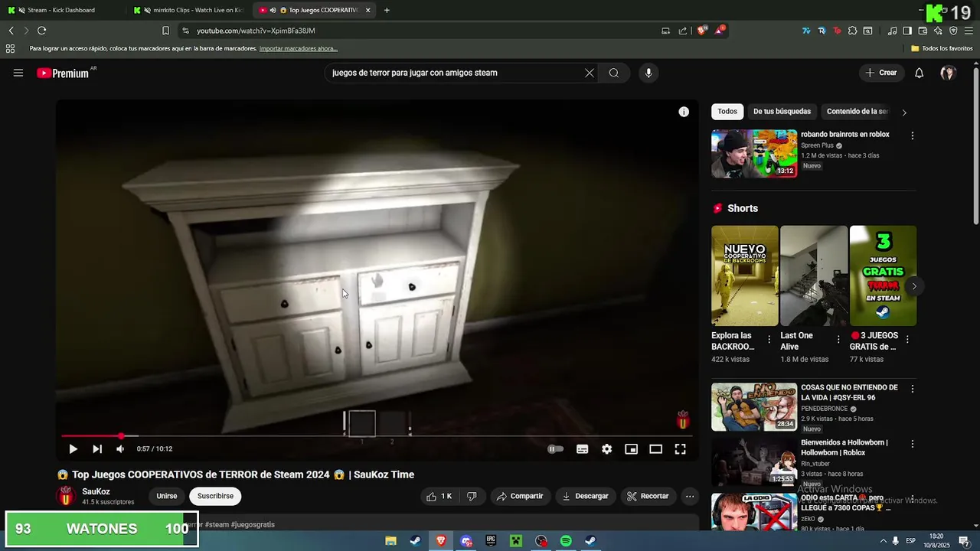This screenshot has height=551, width=980.
Task: Join the channel with Unirse
Action: [167, 496]
